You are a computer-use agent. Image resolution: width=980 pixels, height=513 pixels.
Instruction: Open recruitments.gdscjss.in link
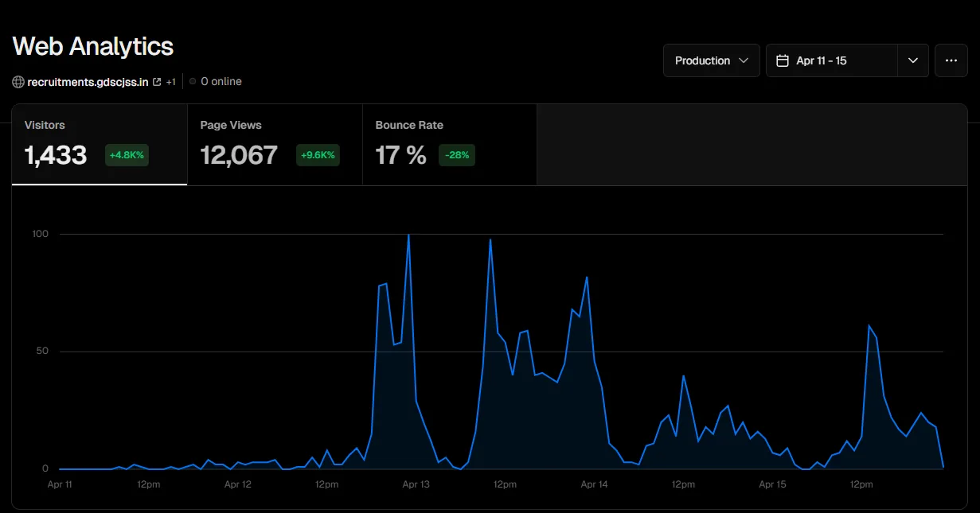pos(88,82)
